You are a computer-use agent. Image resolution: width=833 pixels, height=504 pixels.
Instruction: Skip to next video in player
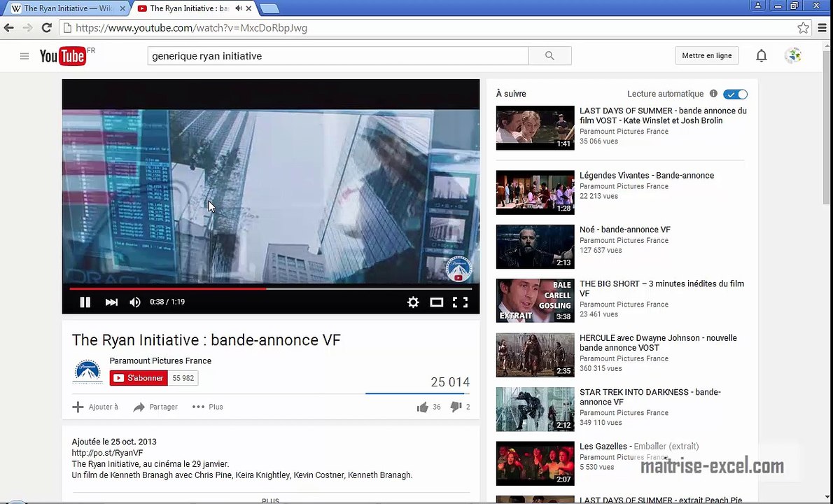pos(111,302)
